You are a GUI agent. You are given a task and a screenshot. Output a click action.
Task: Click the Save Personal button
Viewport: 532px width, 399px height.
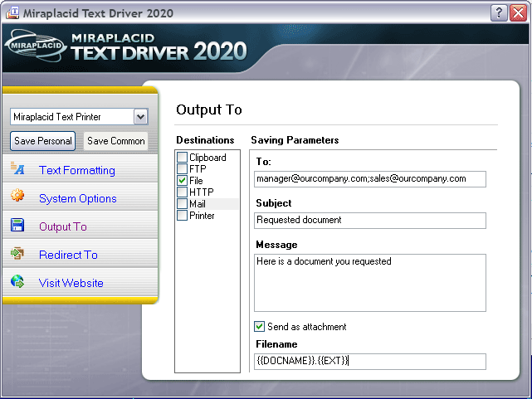click(x=43, y=141)
